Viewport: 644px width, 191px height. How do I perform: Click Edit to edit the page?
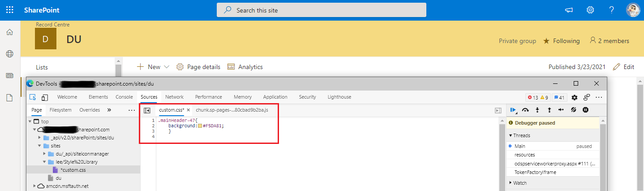tap(623, 67)
